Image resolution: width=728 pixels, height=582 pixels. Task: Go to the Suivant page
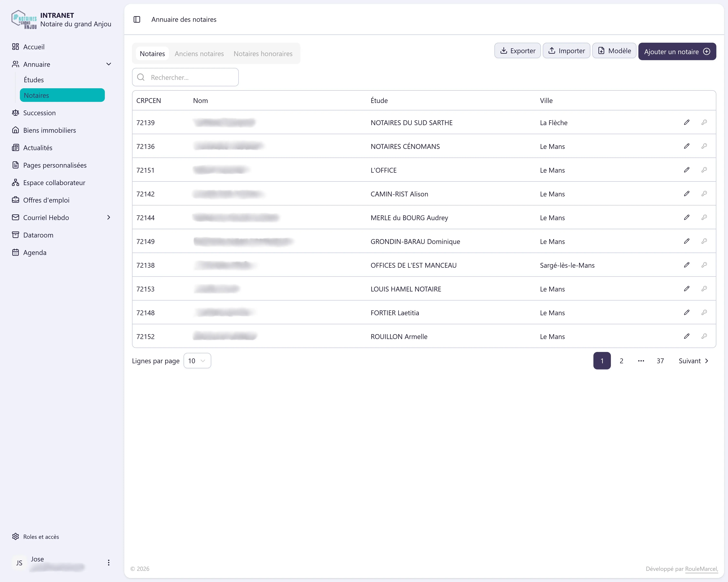[x=694, y=361]
